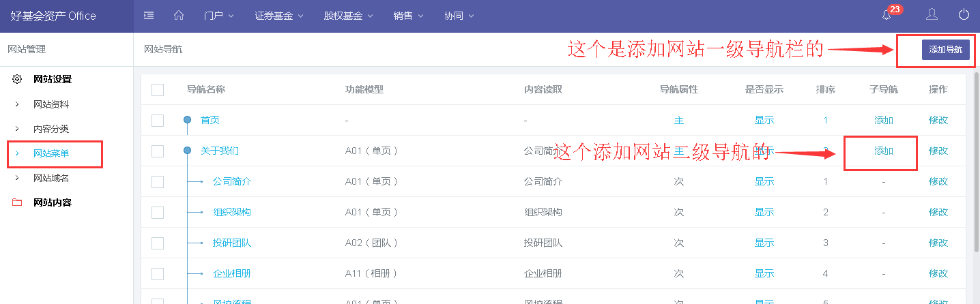Open the 销售 top menu
This screenshot has height=304, width=980.
tap(408, 16)
